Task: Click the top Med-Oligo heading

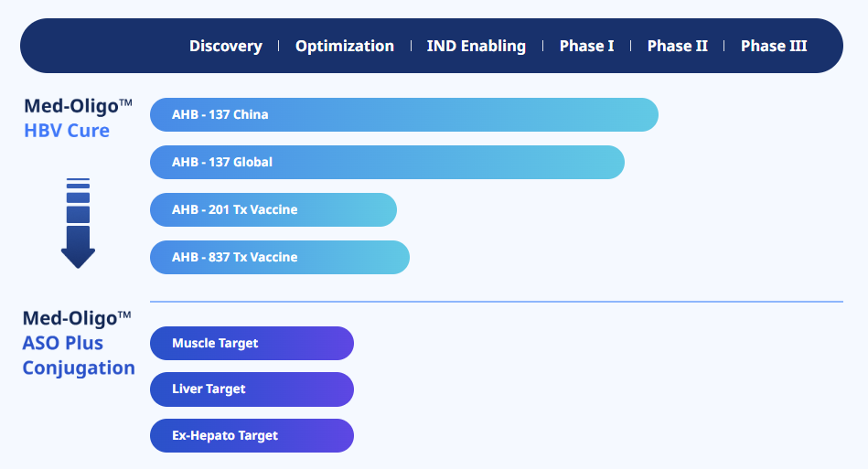Action: click(x=78, y=106)
